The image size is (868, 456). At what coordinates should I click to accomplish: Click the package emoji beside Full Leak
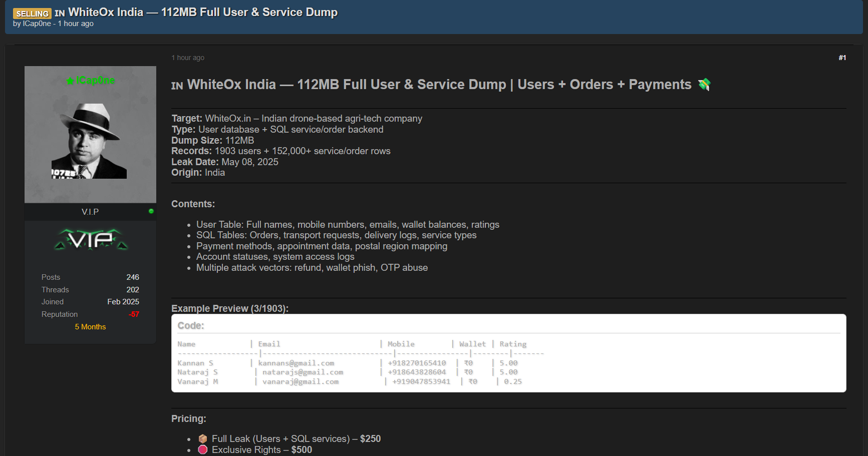point(203,439)
